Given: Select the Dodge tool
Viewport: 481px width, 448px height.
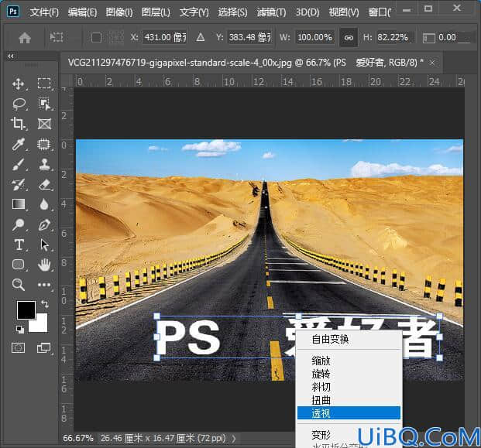Looking at the screenshot, I should 18,224.
